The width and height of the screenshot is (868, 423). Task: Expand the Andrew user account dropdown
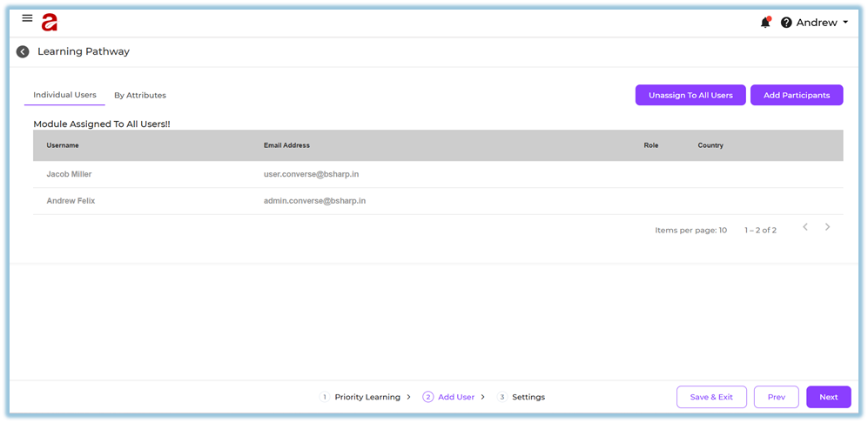(822, 23)
